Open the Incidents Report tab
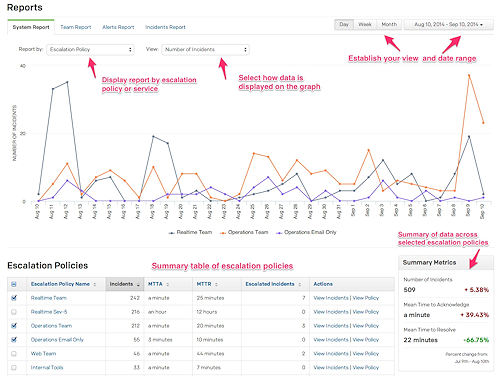500x376 pixels. [165, 27]
